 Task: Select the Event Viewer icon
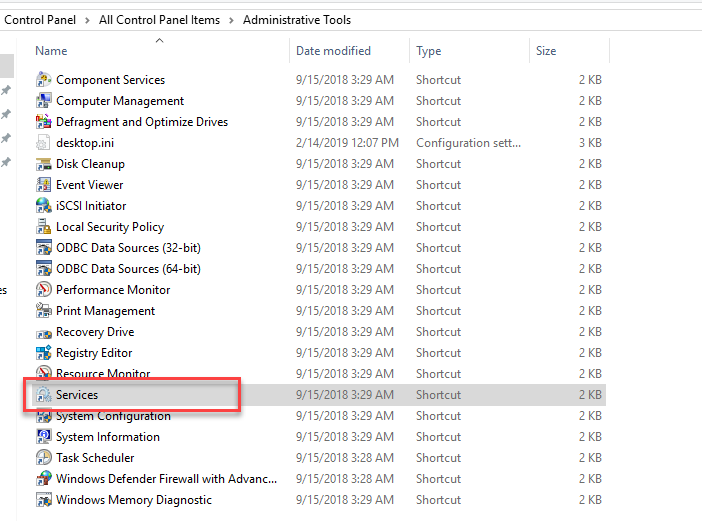(x=44, y=185)
